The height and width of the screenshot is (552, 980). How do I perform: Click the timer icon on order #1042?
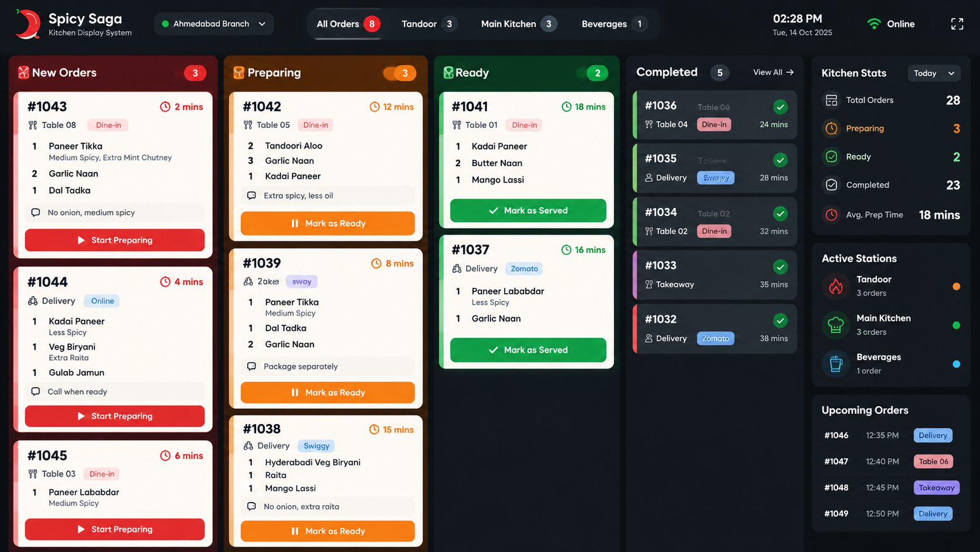[x=375, y=107]
